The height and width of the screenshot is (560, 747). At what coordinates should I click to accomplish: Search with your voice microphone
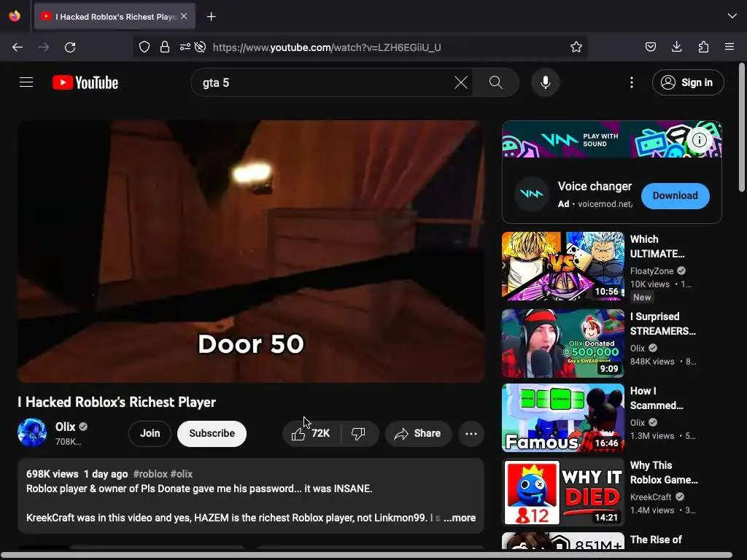pos(546,82)
